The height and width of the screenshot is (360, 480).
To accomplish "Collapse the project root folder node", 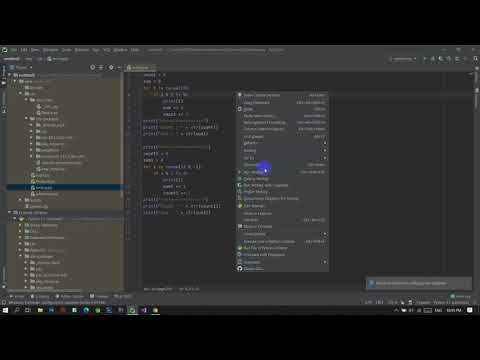I will [x=10, y=75].
